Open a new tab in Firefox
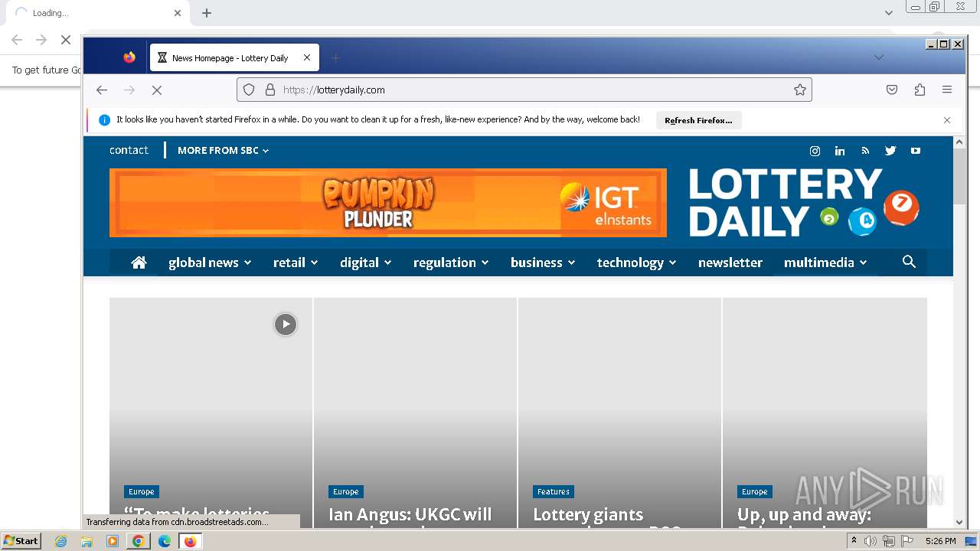 (335, 57)
